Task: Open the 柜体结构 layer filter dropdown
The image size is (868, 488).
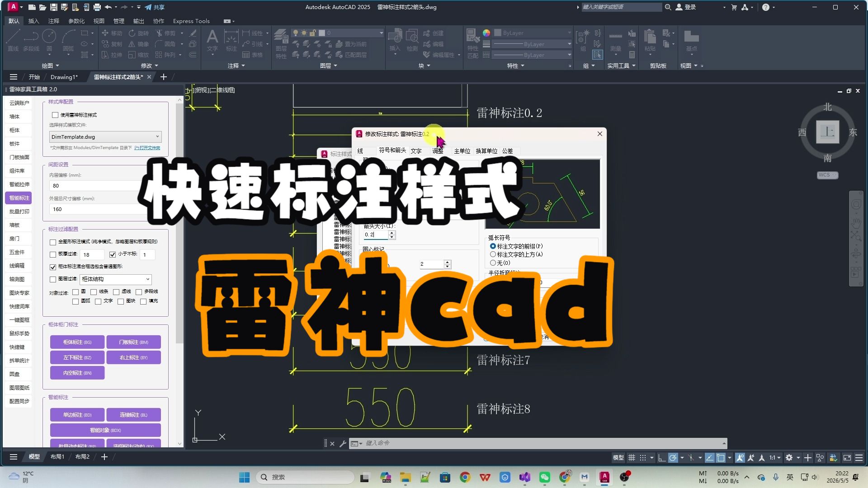Action: click(x=116, y=279)
